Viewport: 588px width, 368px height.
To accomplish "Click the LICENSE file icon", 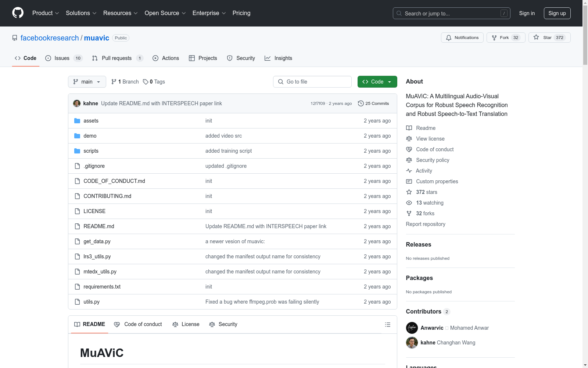I will tap(77, 211).
